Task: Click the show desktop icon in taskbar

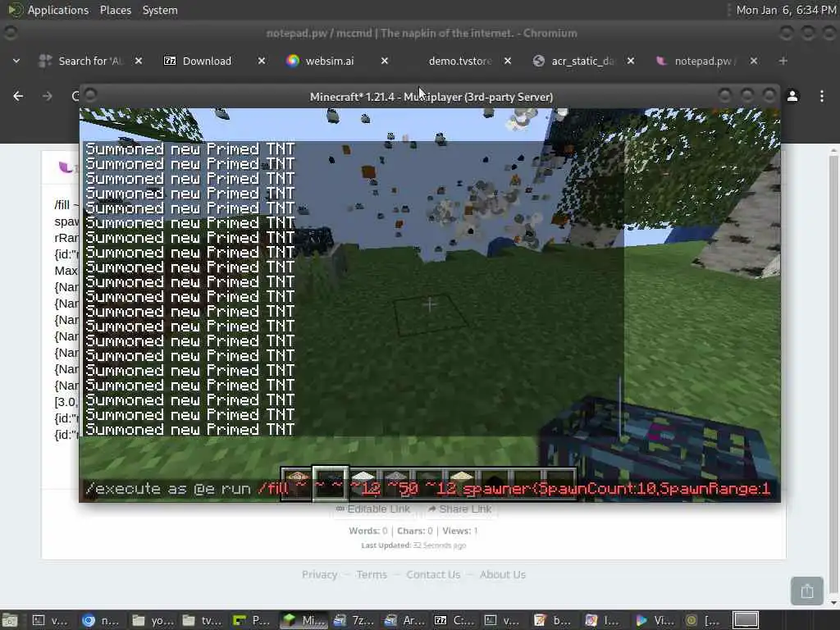Action: 10,620
